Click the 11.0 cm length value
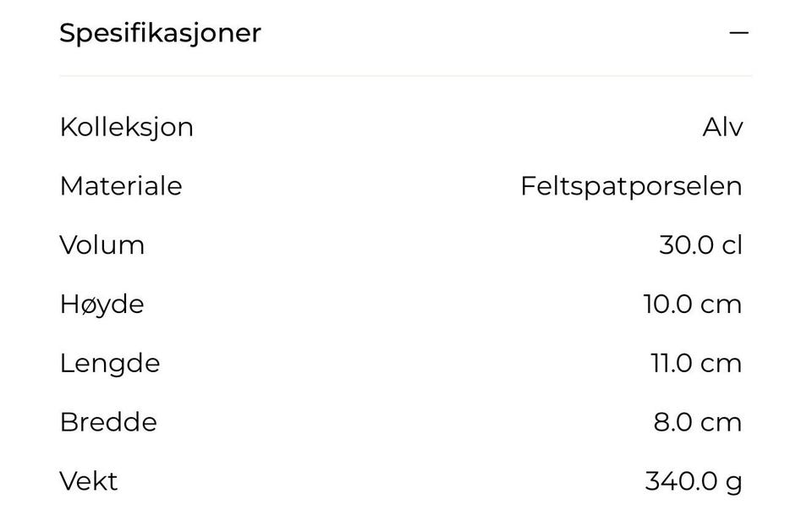Screen dimensions: 812x527 tap(696, 363)
